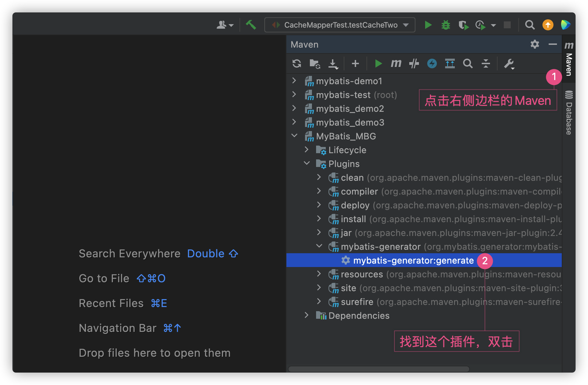Collapse All nodes in Maven tree

coord(486,63)
